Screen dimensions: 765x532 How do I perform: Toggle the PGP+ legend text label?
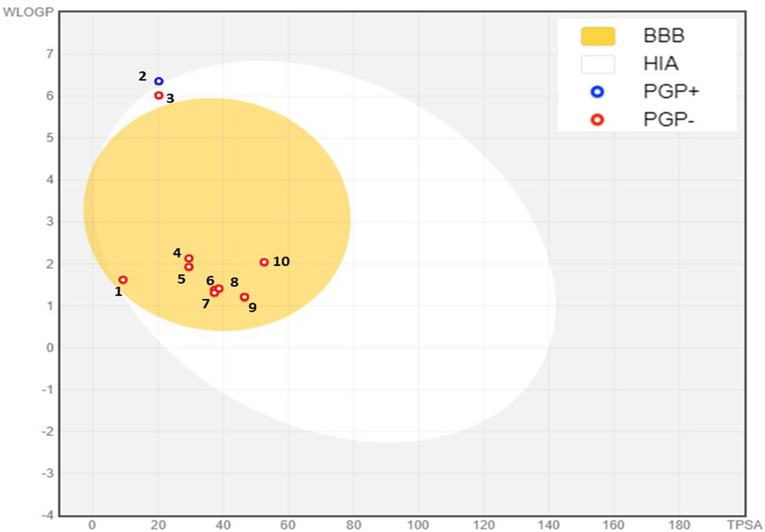671,92
